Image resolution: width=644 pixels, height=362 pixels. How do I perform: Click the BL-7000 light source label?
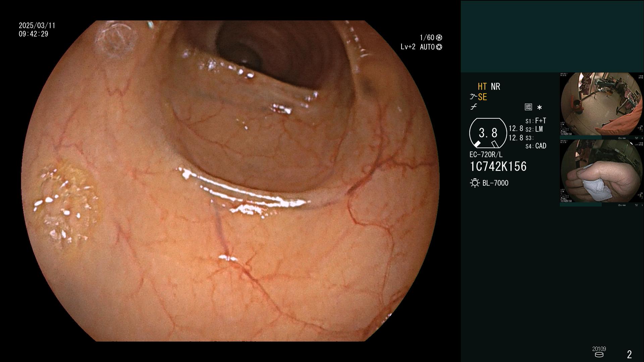(x=495, y=183)
